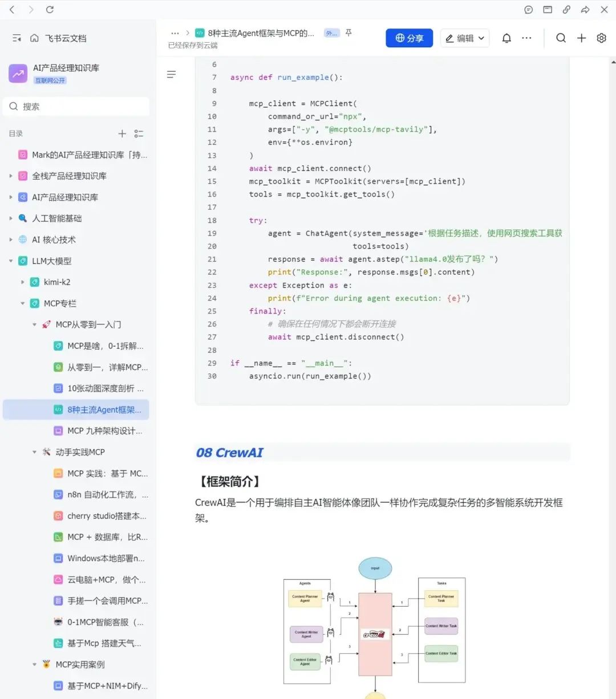The height and width of the screenshot is (699, 616).
Task: Expand the kimi-k2 tree node
Action: 23,282
